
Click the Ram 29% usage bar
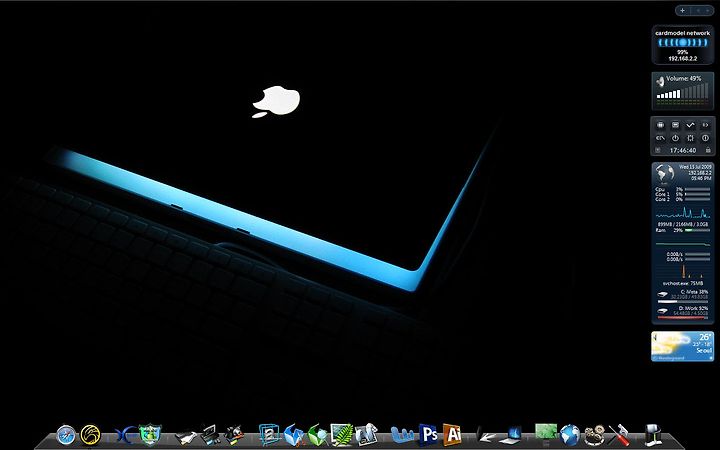click(x=697, y=231)
